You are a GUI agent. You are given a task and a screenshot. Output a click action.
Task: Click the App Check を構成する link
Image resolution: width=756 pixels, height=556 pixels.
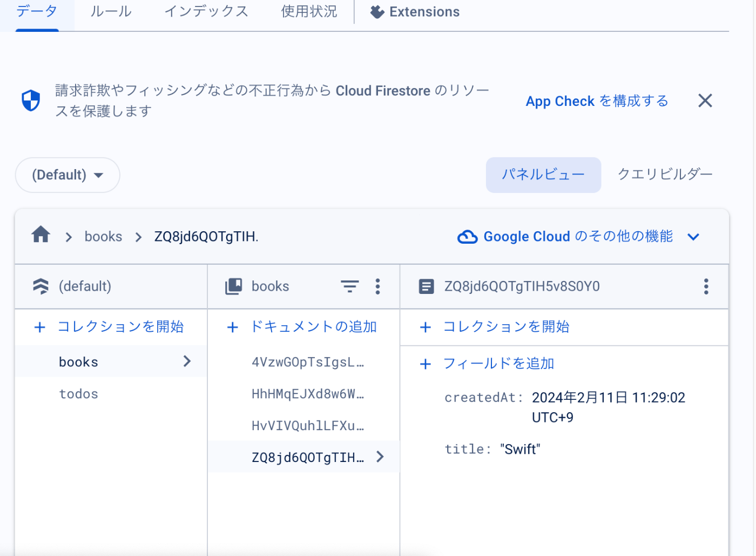coord(597,101)
